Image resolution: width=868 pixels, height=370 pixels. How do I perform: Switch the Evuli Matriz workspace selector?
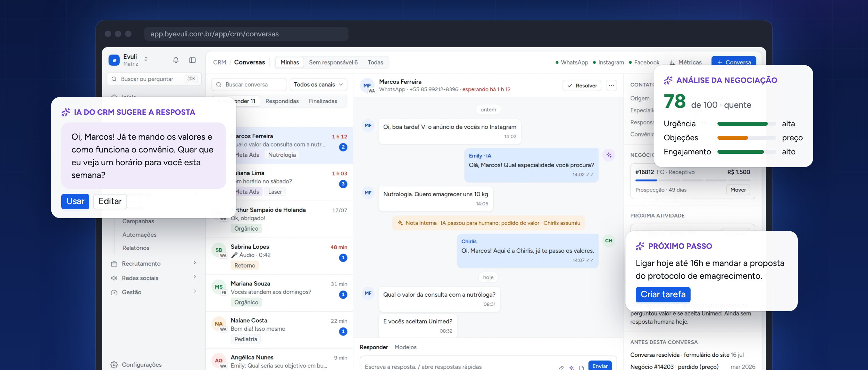(146, 59)
